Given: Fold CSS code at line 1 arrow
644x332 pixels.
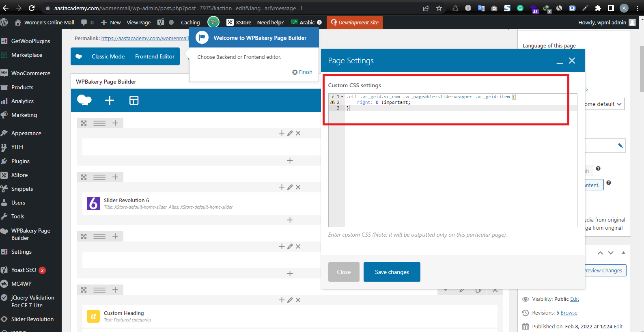Looking at the screenshot, I should pos(342,97).
